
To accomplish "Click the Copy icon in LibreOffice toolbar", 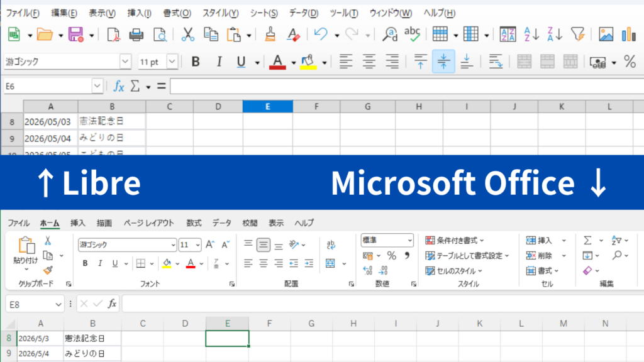I will point(211,35).
